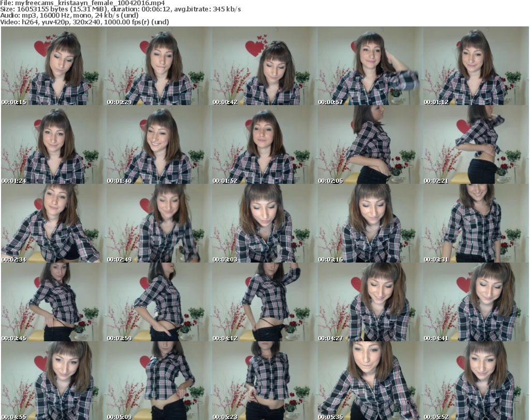
Task: Select the thumbnail stamped 00:03:03
Action: [264, 224]
